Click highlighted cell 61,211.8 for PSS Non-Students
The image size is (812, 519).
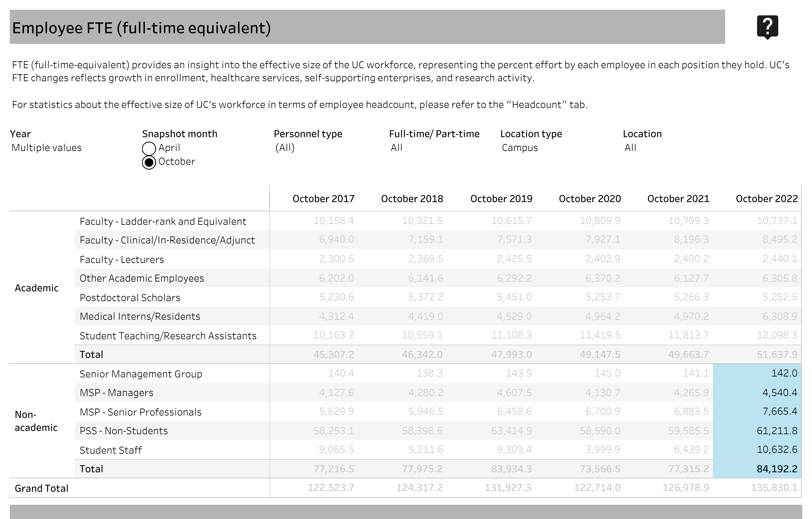pyautogui.click(x=757, y=430)
